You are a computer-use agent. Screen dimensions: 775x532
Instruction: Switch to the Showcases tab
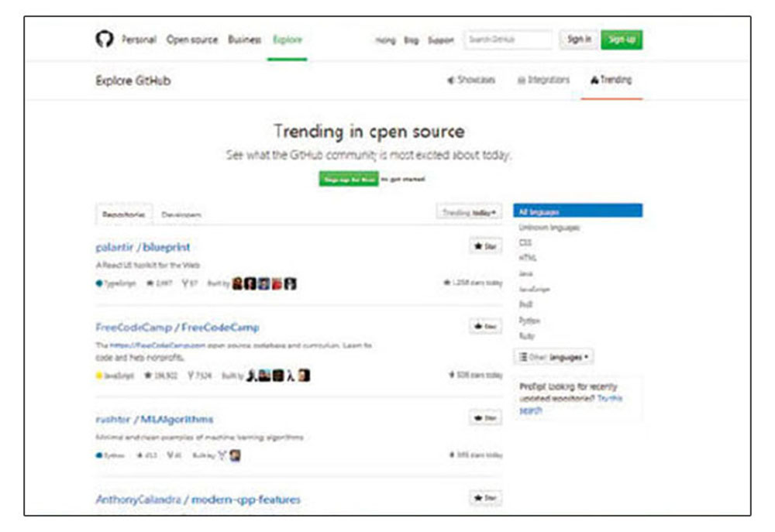[x=471, y=80]
